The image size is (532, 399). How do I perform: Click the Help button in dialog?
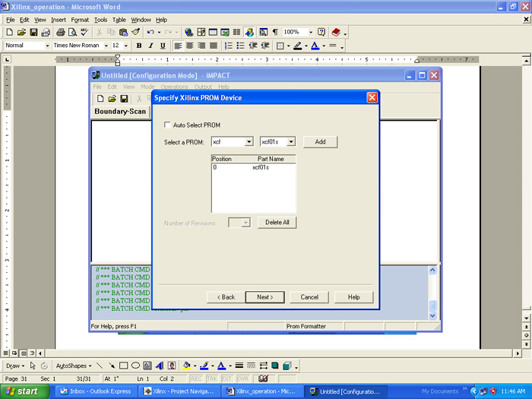[353, 297]
